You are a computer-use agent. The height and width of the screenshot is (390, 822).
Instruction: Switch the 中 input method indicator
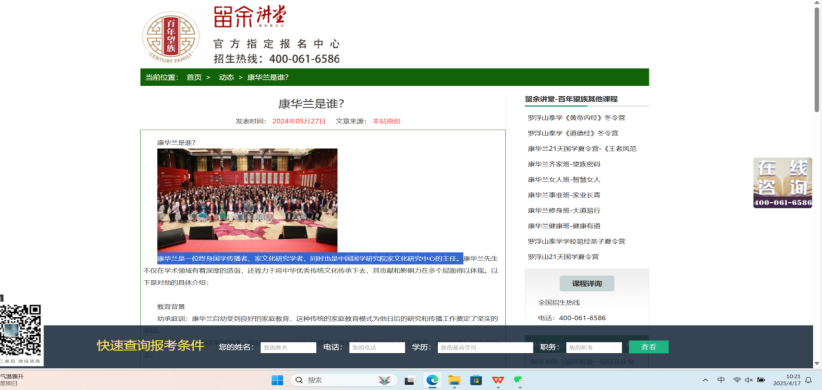click(x=721, y=380)
